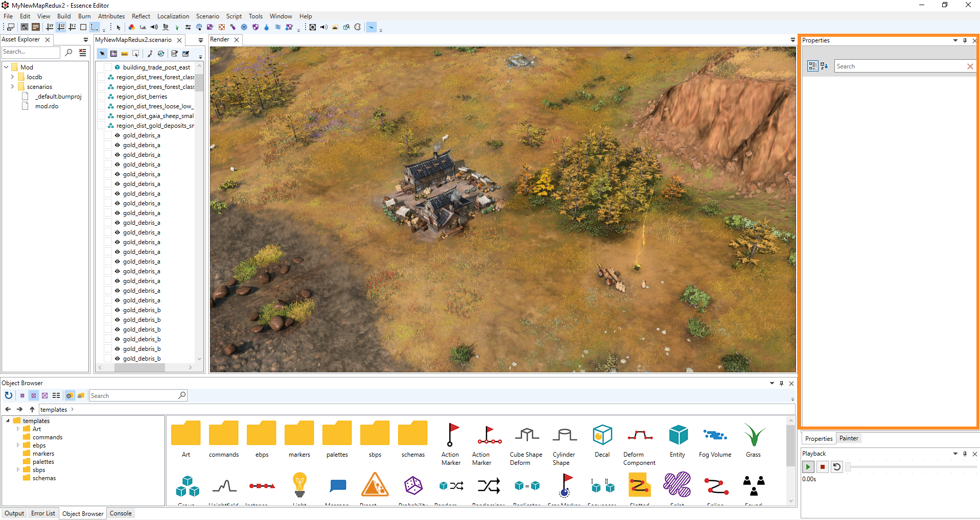Click the water drop tool icon

point(266,27)
